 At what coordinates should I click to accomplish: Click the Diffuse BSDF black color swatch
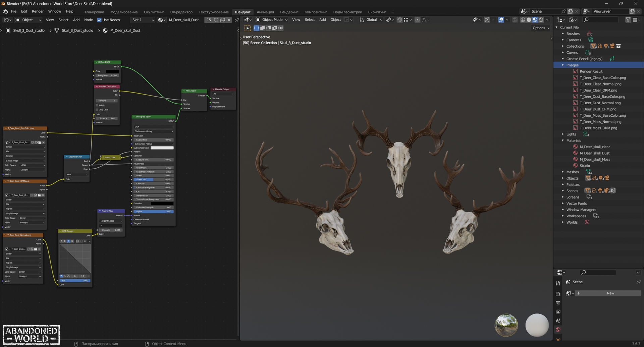112,71
